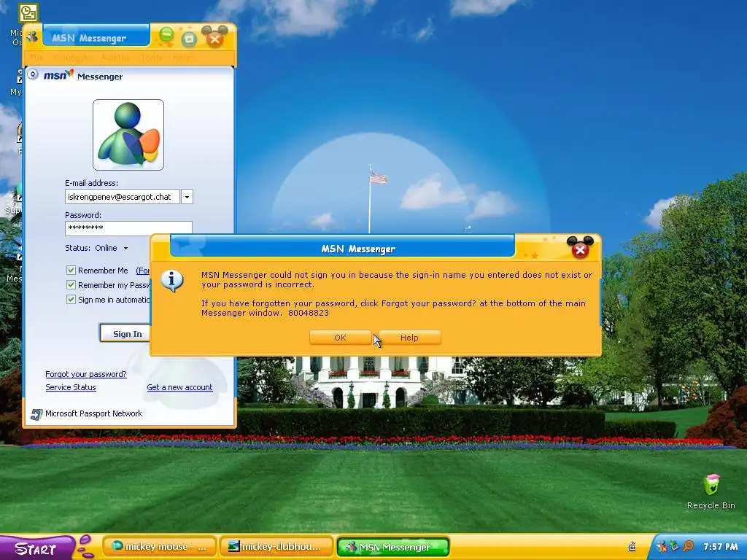This screenshot has height=560, width=747.
Task: Open the Service Status link
Action: click(x=71, y=388)
